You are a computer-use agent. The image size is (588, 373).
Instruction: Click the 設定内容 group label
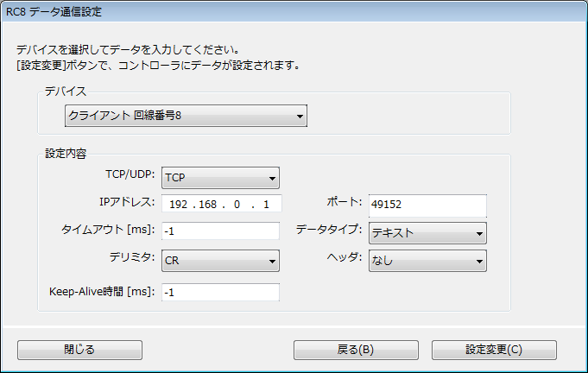66,154
